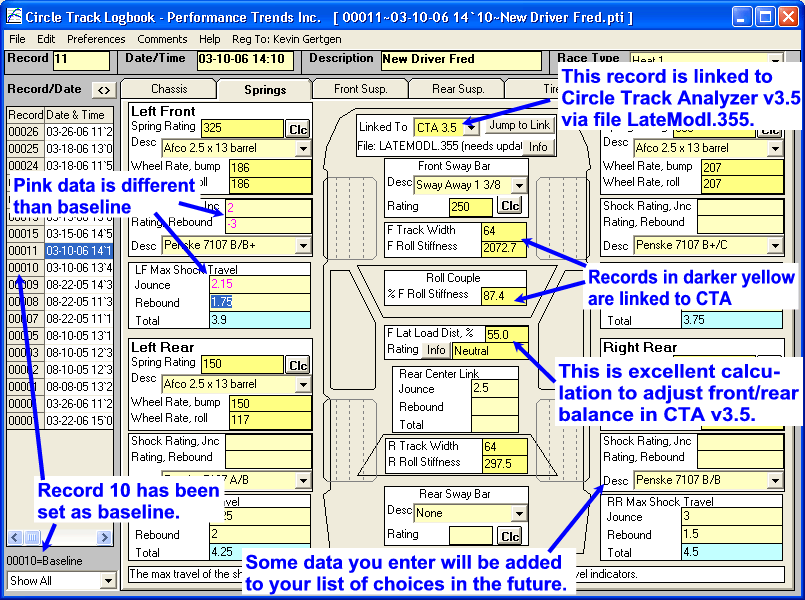
Task: Expand the Penske 7107 B/B shock dropdown
Action: [x=775, y=480]
